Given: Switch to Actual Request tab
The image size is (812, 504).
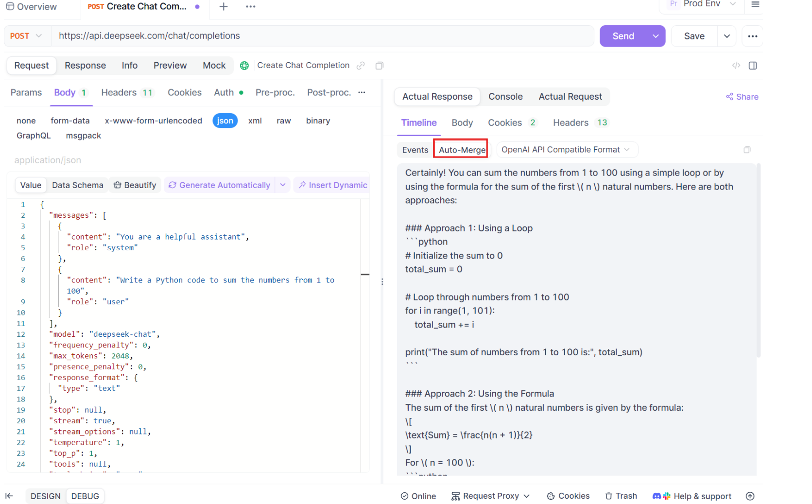Looking at the screenshot, I should click(x=570, y=97).
